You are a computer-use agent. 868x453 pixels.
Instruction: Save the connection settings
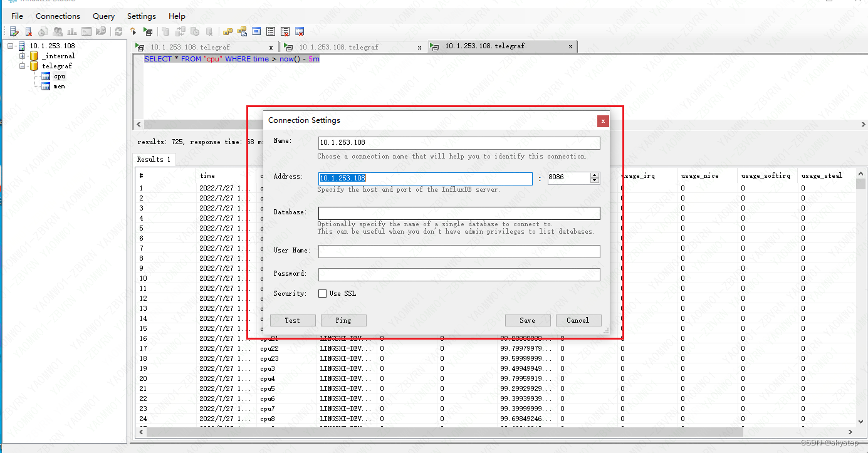point(528,320)
